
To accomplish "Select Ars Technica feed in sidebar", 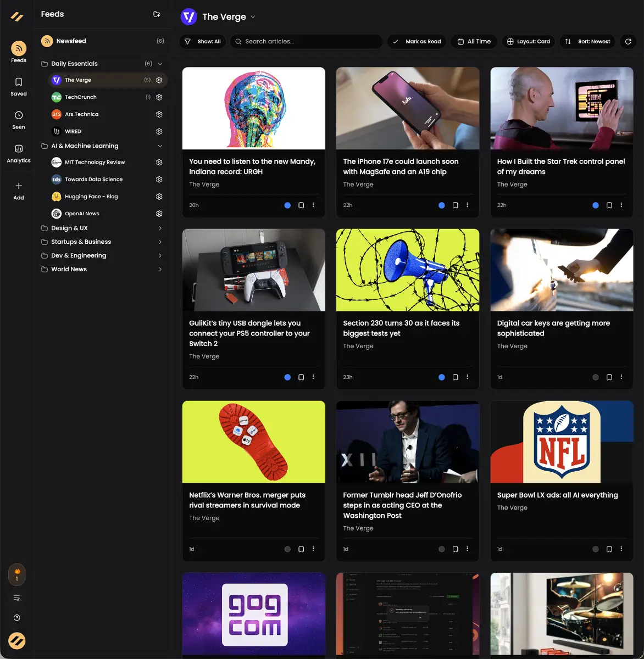I will 82,114.
